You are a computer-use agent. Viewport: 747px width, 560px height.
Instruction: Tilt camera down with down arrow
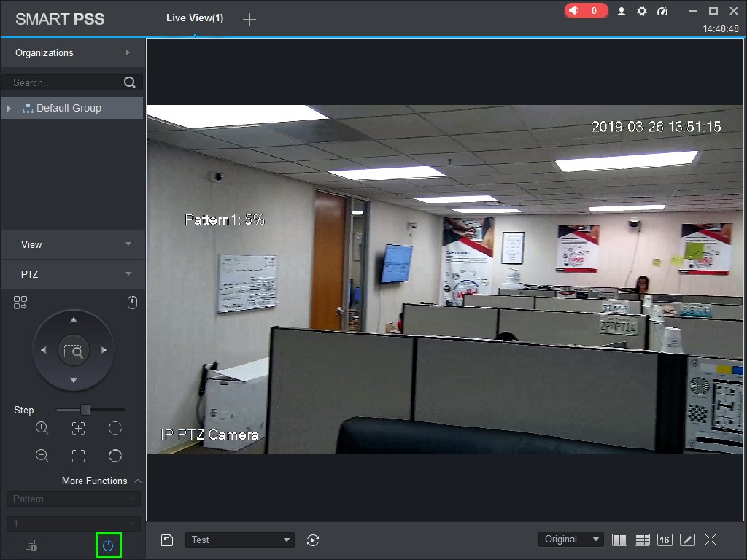pos(74,380)
